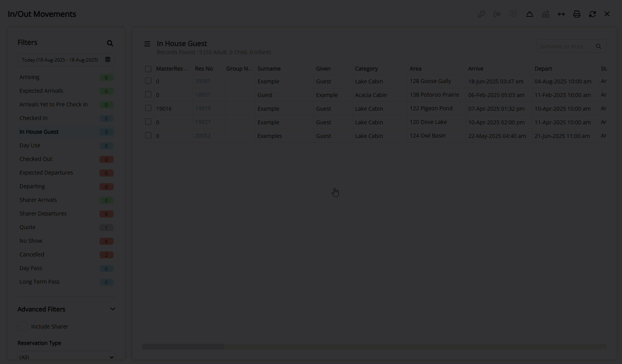Select the No Show filter
The width and height of the screenshot is (622, 364).
(x=66, y=241)
